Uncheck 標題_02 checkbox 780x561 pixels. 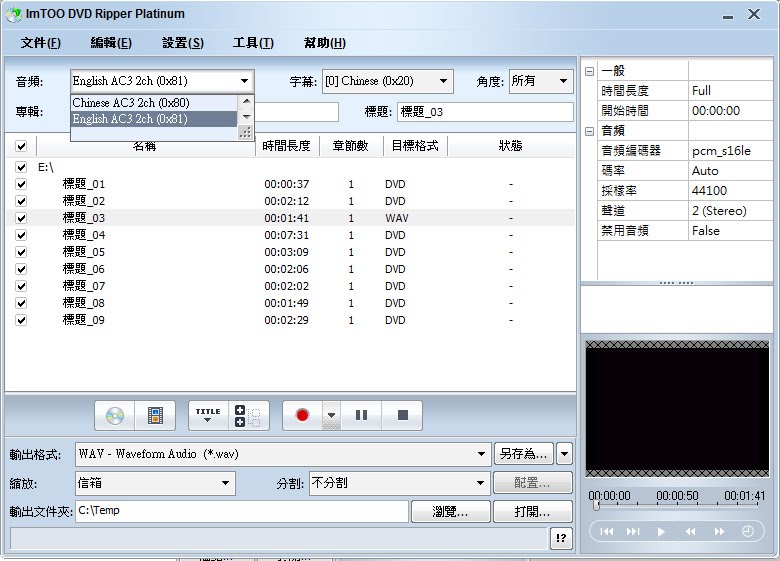coord(21,201)
